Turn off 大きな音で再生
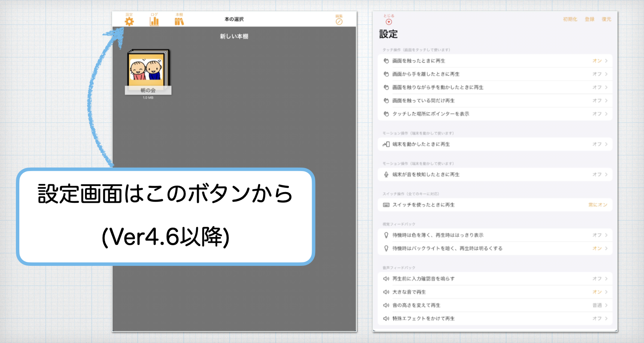Viewport: 644px width, 343px height. pos(597,292)
